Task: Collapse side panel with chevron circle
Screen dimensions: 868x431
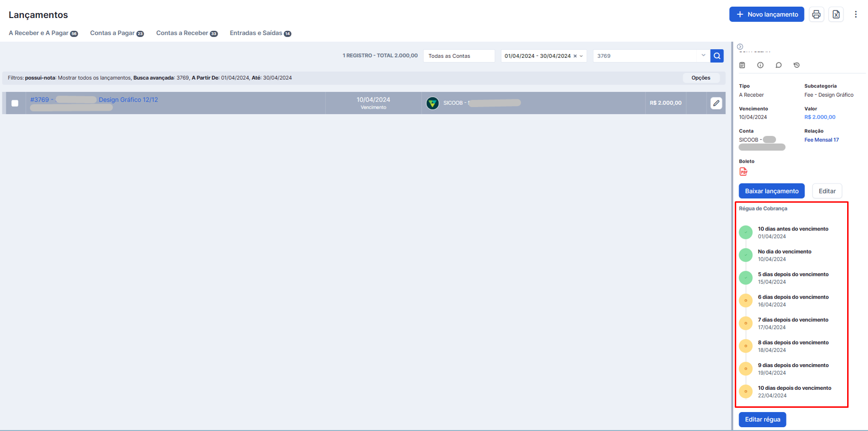Action: click(740, 46)
